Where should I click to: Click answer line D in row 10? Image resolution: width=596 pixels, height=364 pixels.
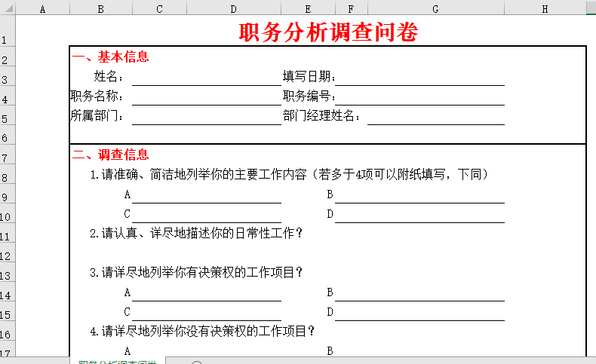(x=419, y=214)
